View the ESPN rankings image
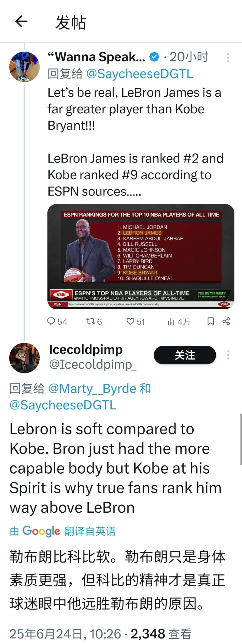Viewport: 242px width, 644px height. click(x=141, y=256)
